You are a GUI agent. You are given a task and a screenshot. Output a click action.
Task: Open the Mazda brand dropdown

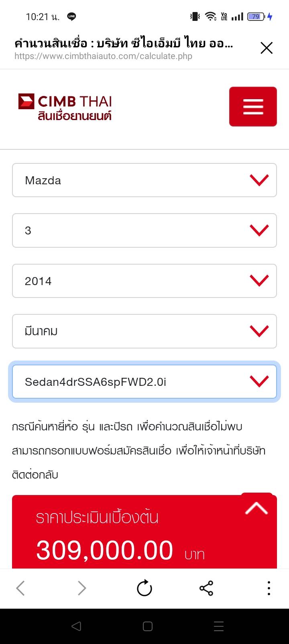tap(144, 180)
